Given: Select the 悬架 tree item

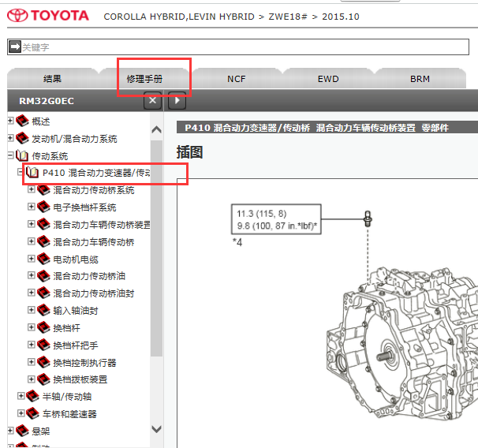Looking at the screenshot, I should [41, 431].
